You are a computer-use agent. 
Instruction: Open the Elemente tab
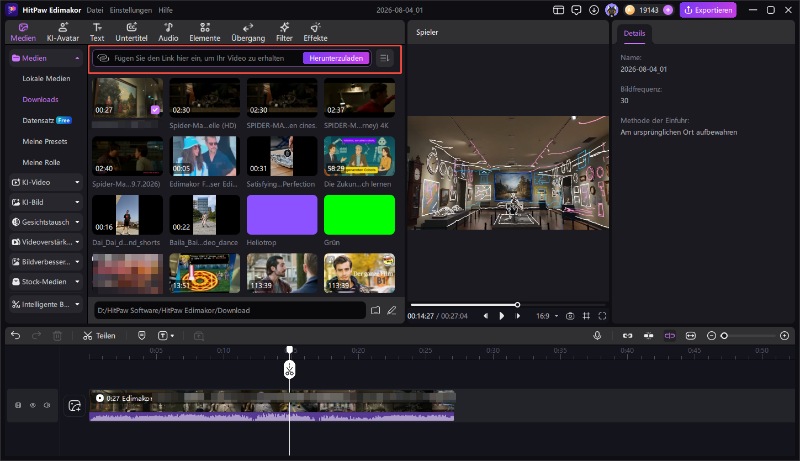coord(205,32)
